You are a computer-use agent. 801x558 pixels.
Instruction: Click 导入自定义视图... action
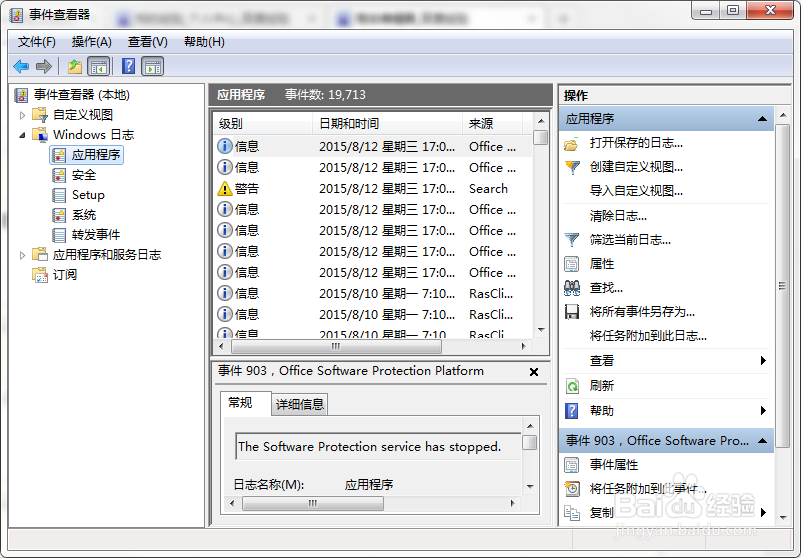point(636,191)
